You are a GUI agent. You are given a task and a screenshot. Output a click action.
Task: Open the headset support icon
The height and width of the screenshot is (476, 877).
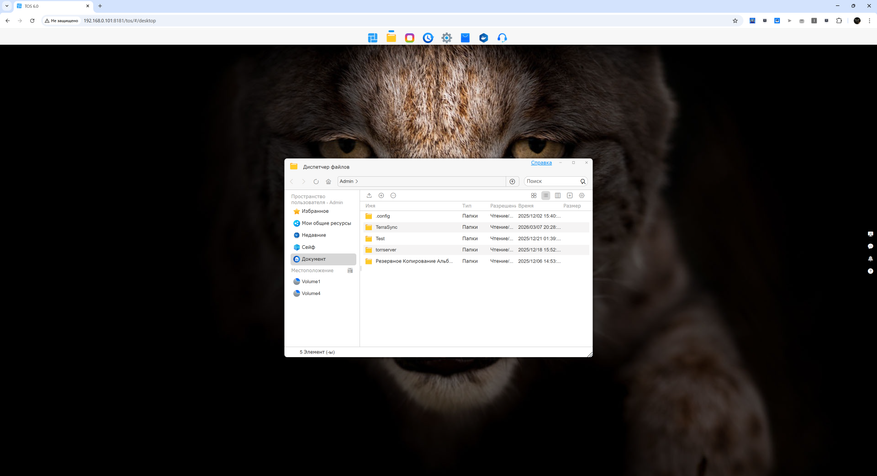(502, 37)
